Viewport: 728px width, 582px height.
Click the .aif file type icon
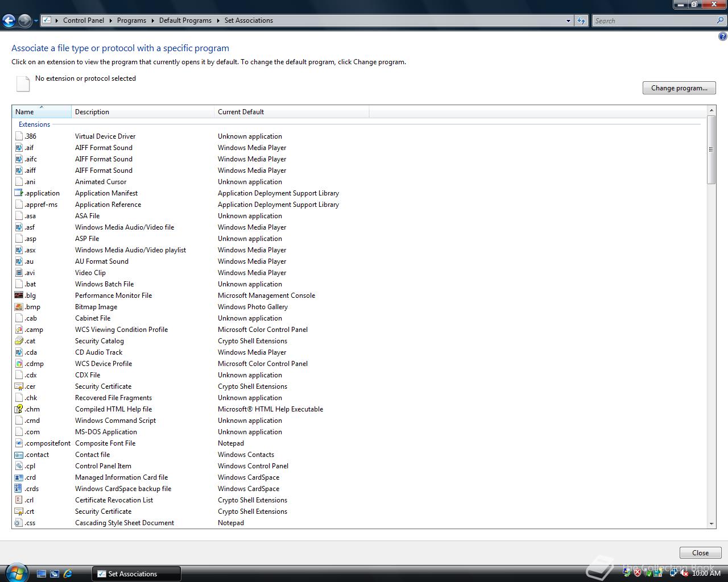point(19,148)
